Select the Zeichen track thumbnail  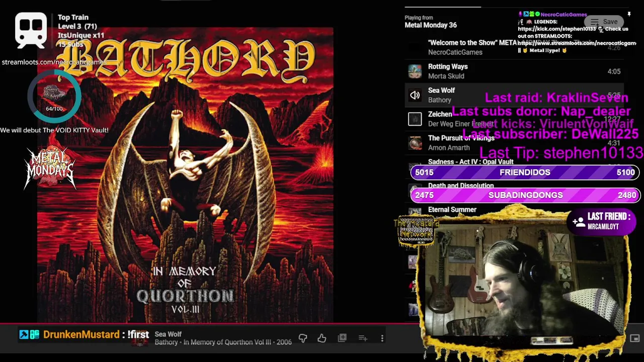coord(415,119)
